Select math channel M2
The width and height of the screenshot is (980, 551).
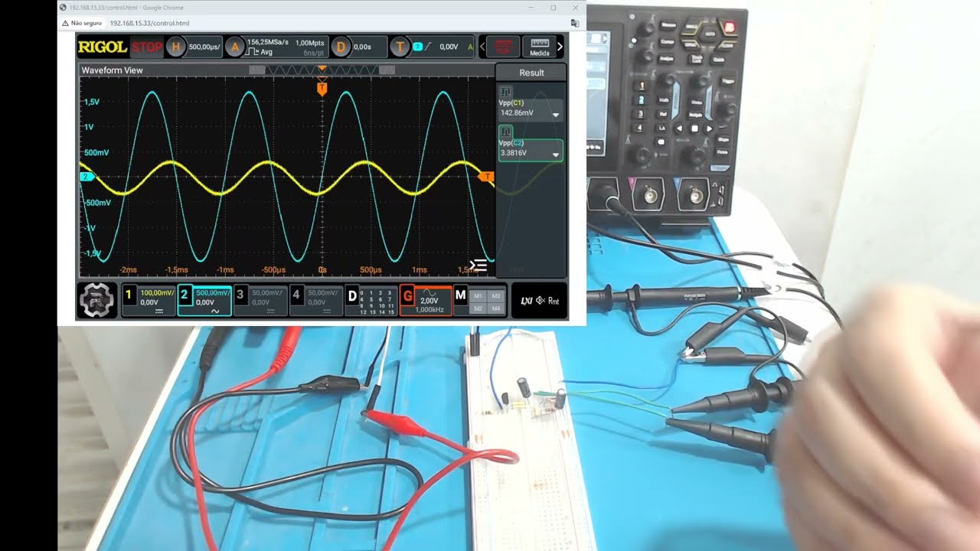479,308
